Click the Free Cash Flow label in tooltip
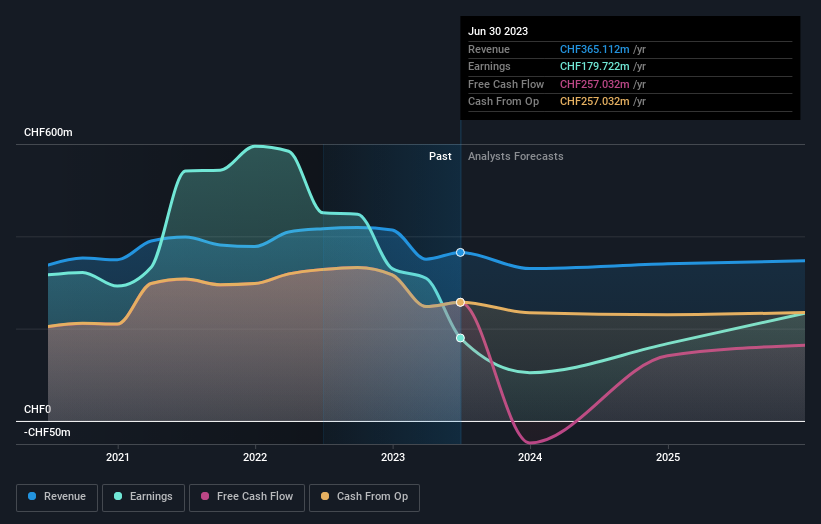The image size is (821, 524). click(x=506, y=84)
